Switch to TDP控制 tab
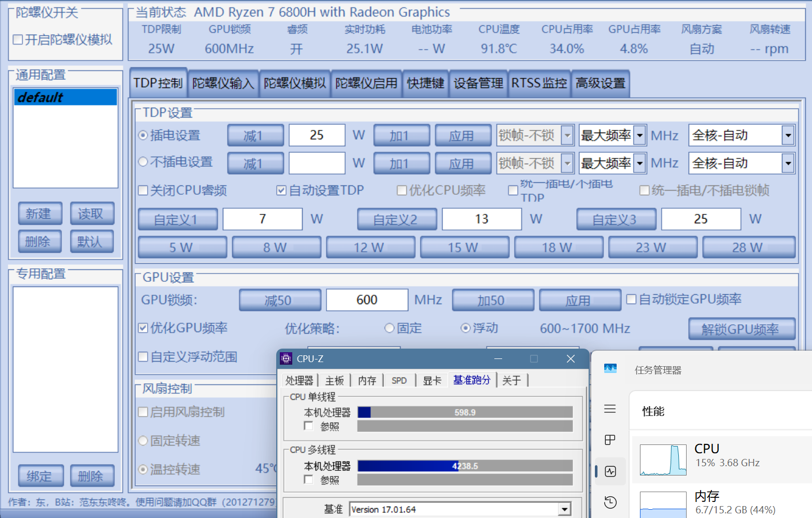 click(x=158, y=83)
